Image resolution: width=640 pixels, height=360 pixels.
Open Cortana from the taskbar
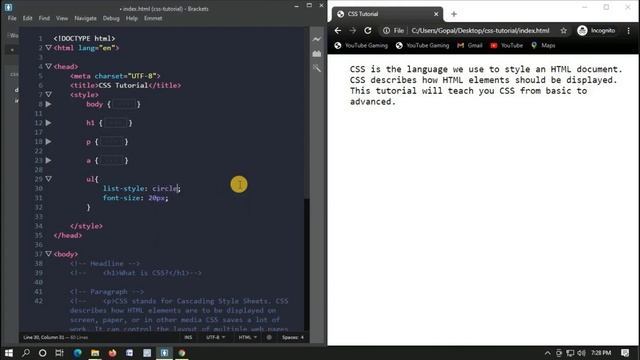(42, 353)
